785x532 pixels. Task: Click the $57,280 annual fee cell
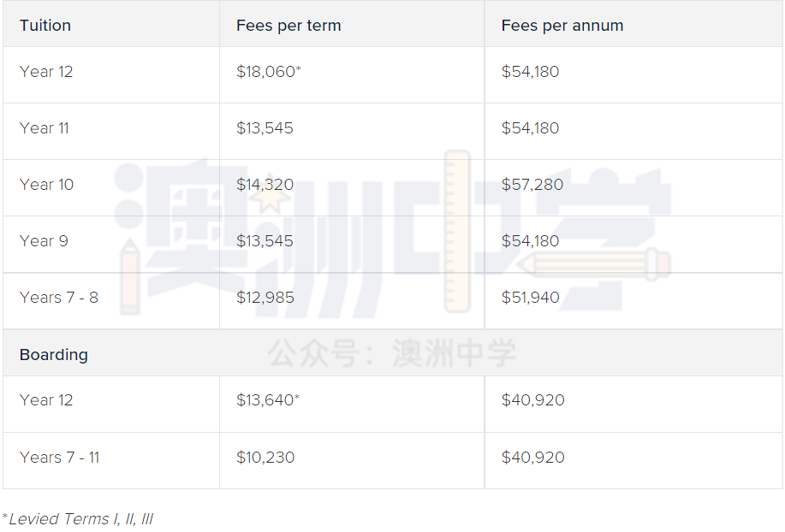[532, 185]
